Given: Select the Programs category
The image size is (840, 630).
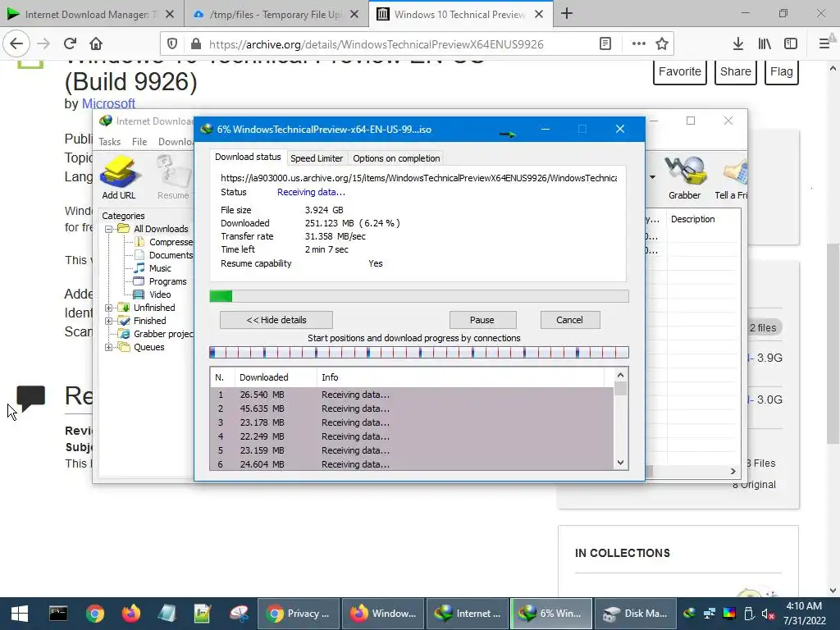Looking at the screenshot, I should click(x=167, y=281).
